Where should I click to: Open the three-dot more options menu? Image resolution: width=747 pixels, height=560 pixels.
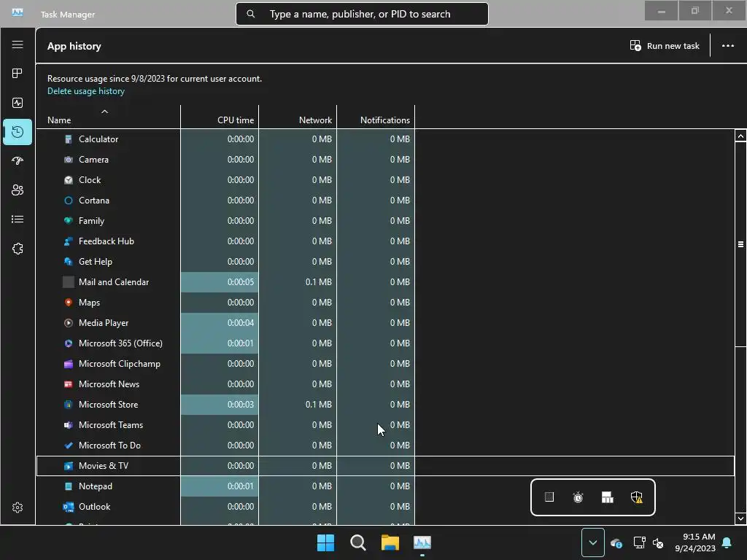pos(727,46)
